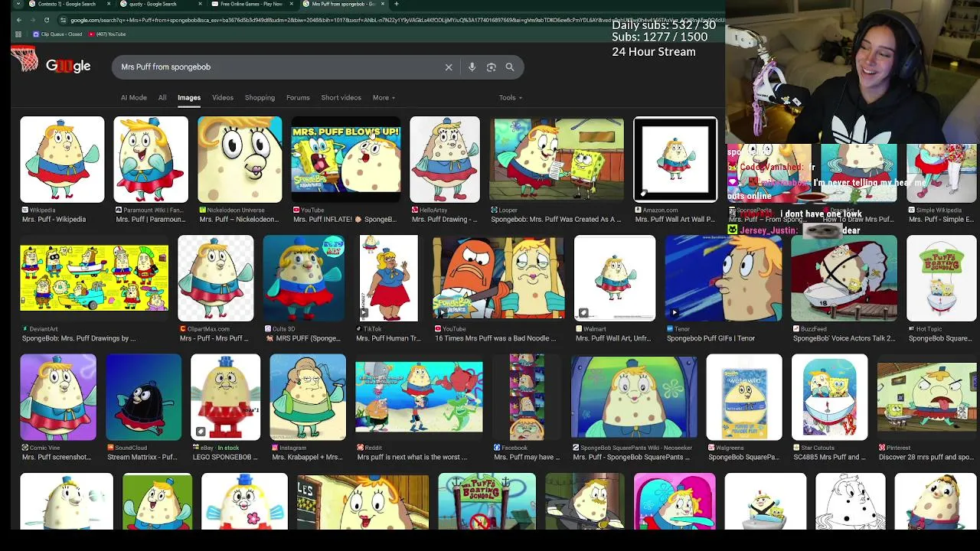
Task: Close the quotly Google Search tab
Action: click(200, 4)
